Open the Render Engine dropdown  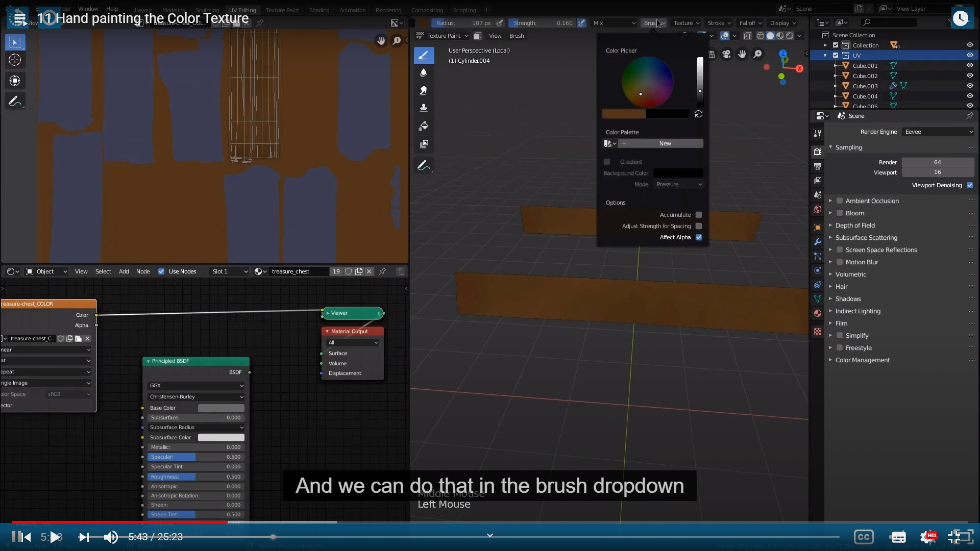[x=938, y=132]
